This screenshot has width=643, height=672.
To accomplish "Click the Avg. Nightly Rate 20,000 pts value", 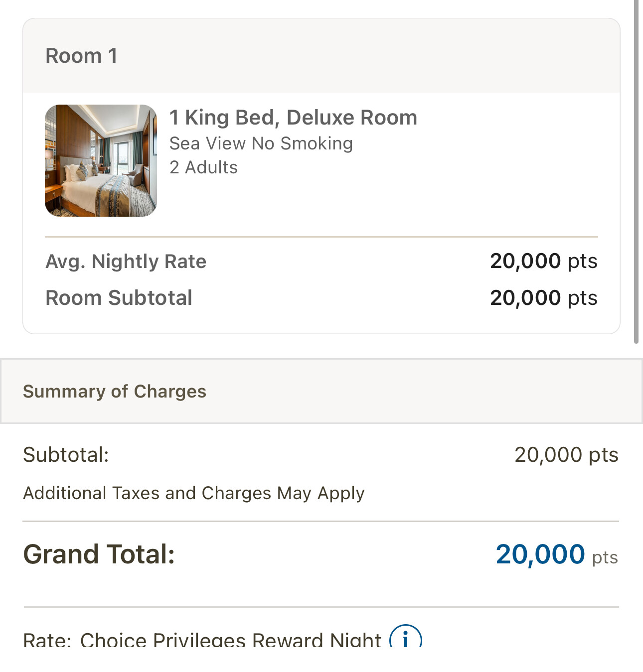I will [543, 261].
